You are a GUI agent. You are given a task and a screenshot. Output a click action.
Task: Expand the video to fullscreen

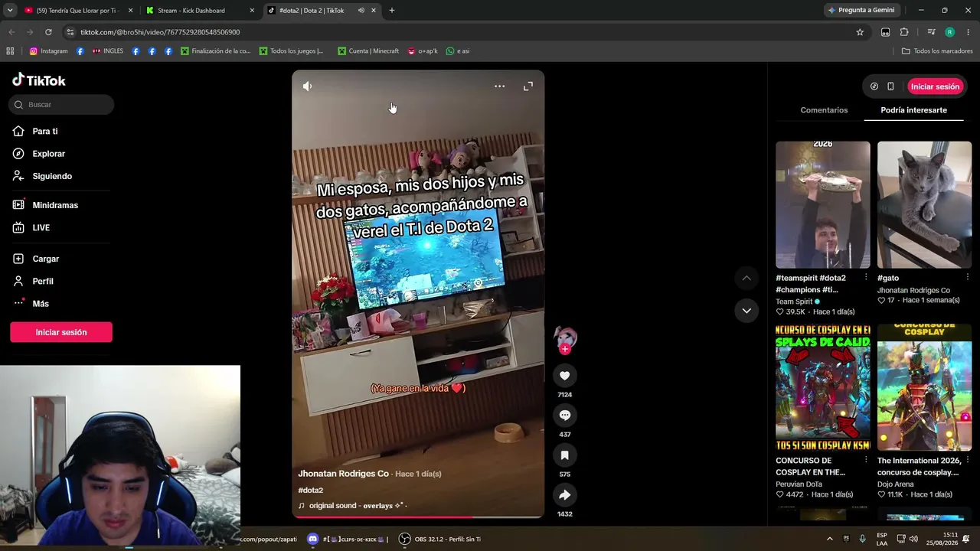click(528, 86)
